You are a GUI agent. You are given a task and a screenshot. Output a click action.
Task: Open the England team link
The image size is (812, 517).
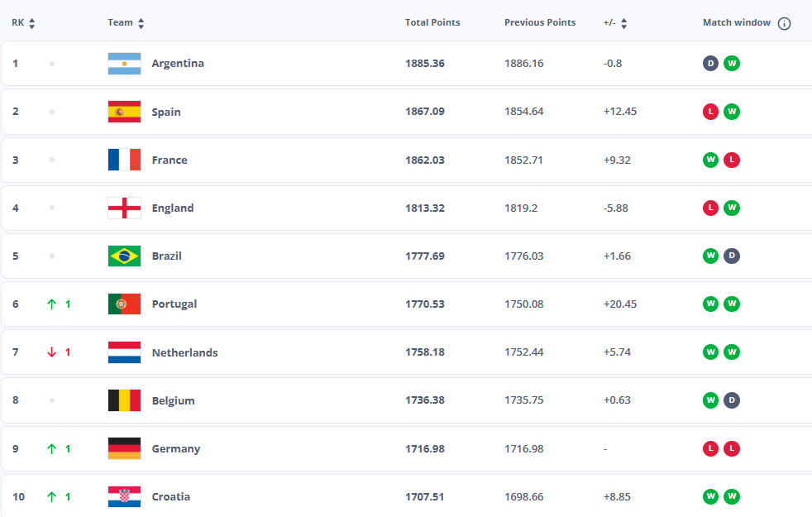(173, 208)
